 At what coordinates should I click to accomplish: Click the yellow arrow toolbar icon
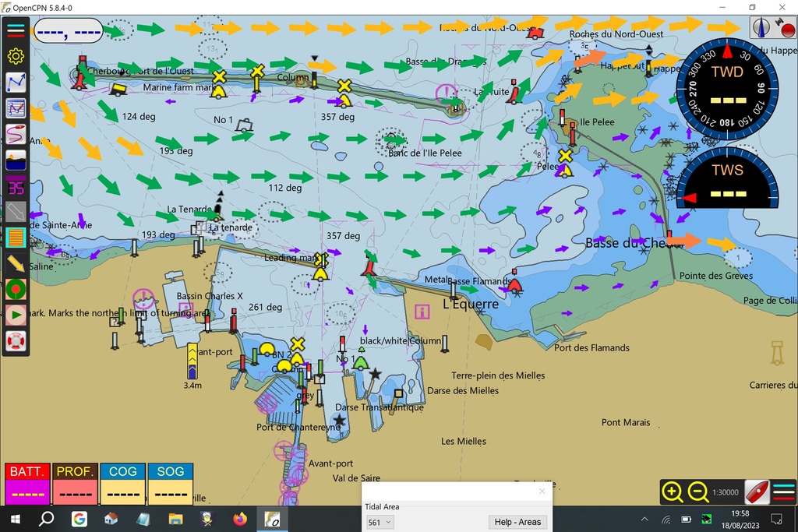16,263
